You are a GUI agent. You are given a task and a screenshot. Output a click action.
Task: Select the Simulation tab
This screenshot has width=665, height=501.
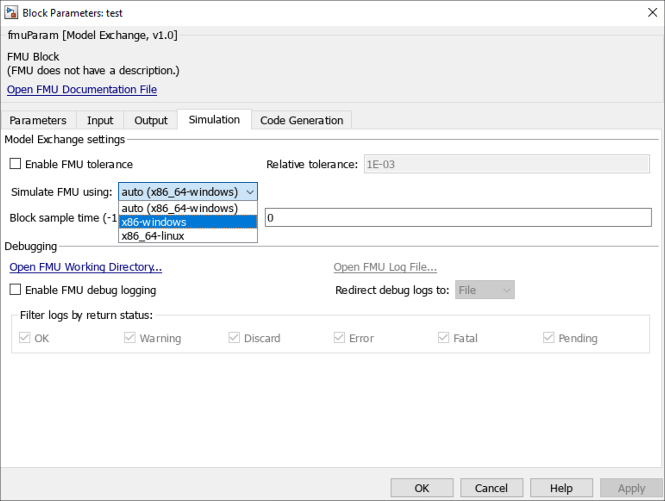214,120
